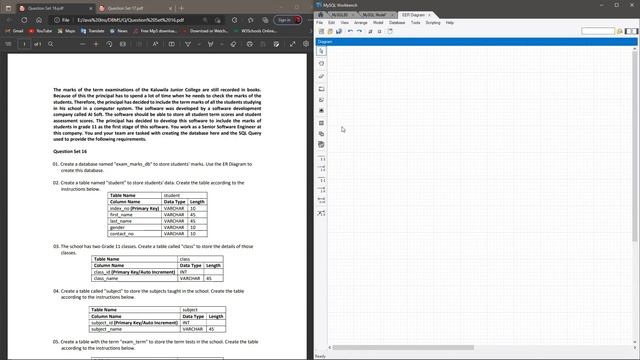This screenshot has width=640, height=360.
Task: Click the PDF page number field
Action: (x=24, y=44)
